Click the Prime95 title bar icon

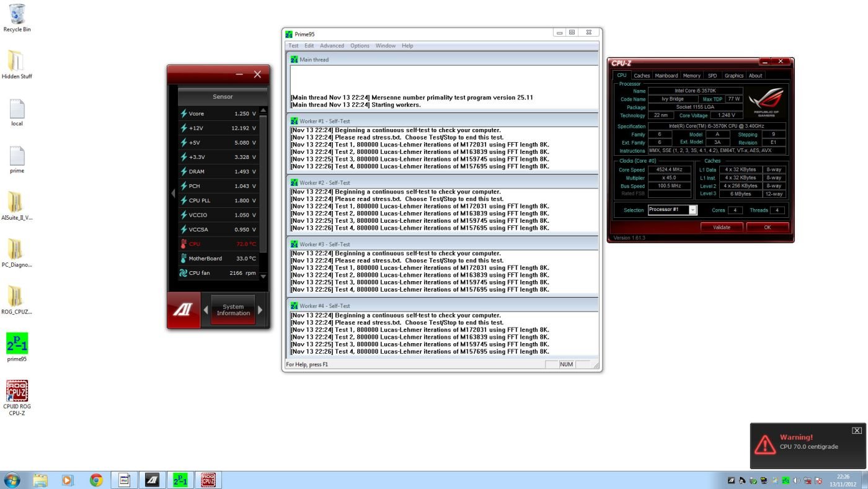pyautogui.click(x=289, y=34)
